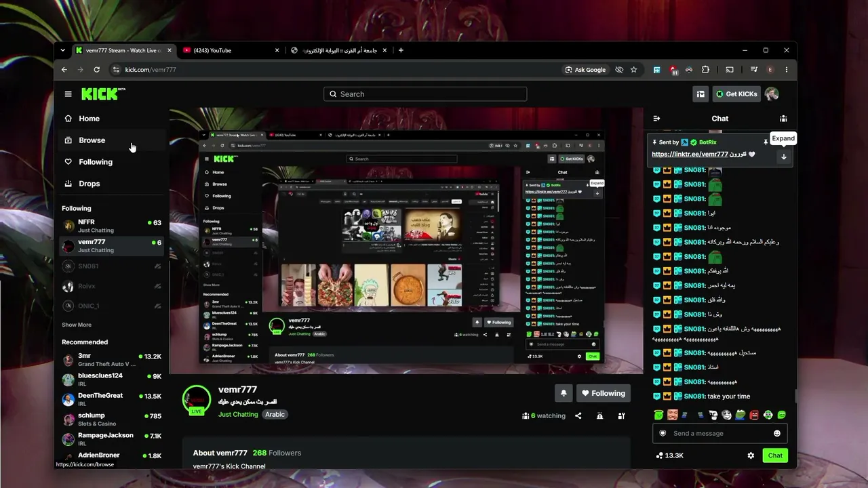Open chat identity shield icon
Viewport: 868px width, 488px height.
662,433
